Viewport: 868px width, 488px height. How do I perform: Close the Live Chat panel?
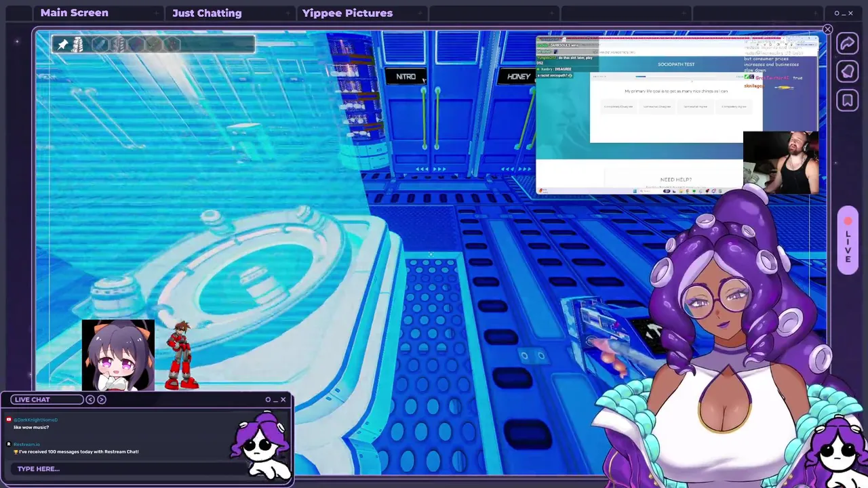tap(283, 399)
